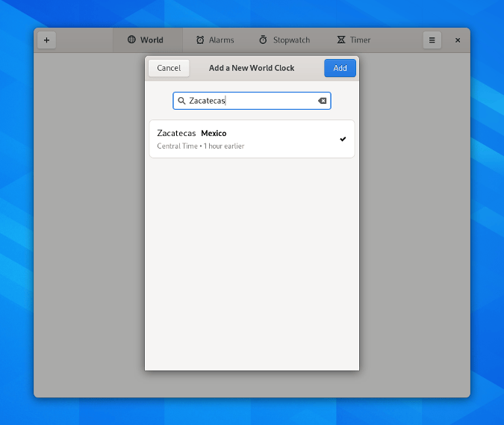504x425 pixels.
Task: Go to the Timer tab
Action: pyautogui.click(x=353, y=40)
